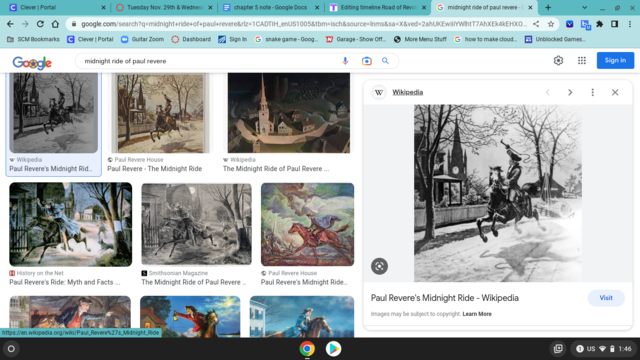Open the ChromeOS launcher circle

pos(11,349)
